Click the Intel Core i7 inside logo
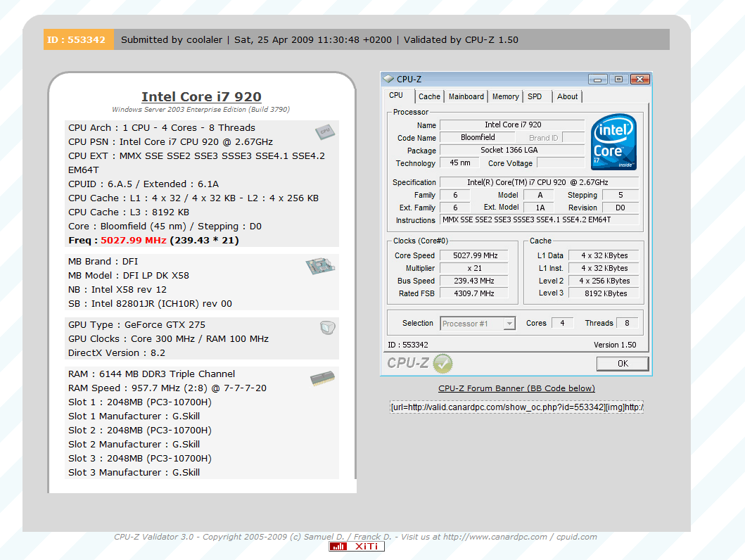Image resolution: width=745 pixels, height=560 pixels. pos(613,142)
